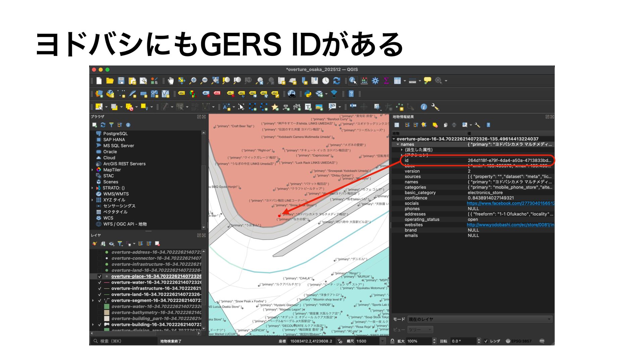Click the Open Project folder icon
The height and width of the screenshot is (362, 644).
[x=110, y=81]
